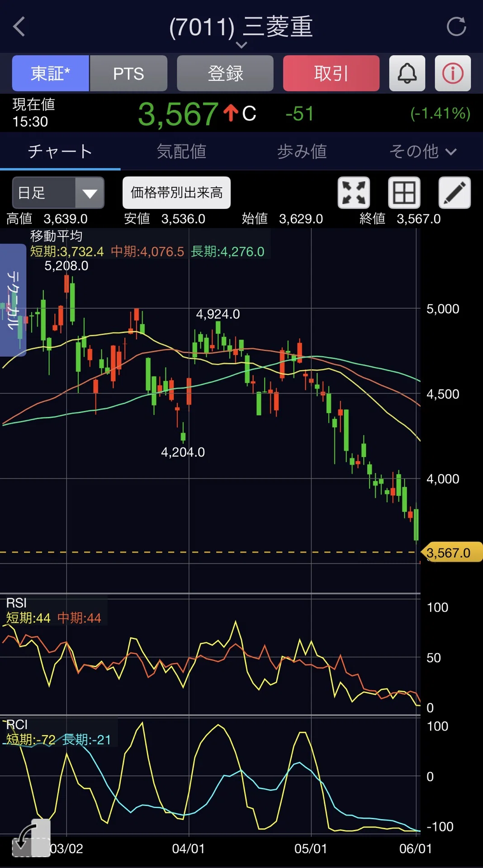Tap the RSI indicator label
The image size is (483, 868).
tap(16, 603)
